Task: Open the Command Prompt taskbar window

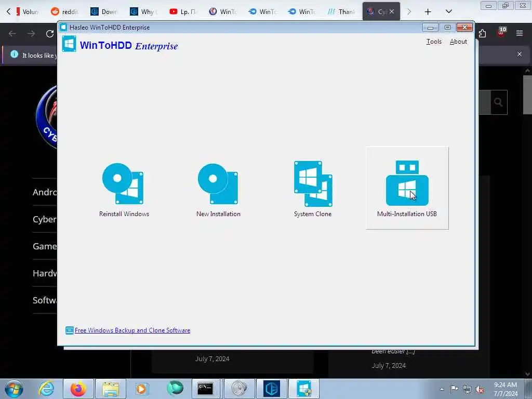Action: 205,389
